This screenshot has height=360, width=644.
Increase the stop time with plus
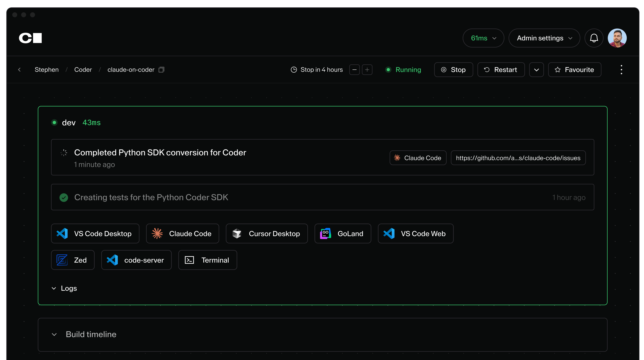click(367, 70)
